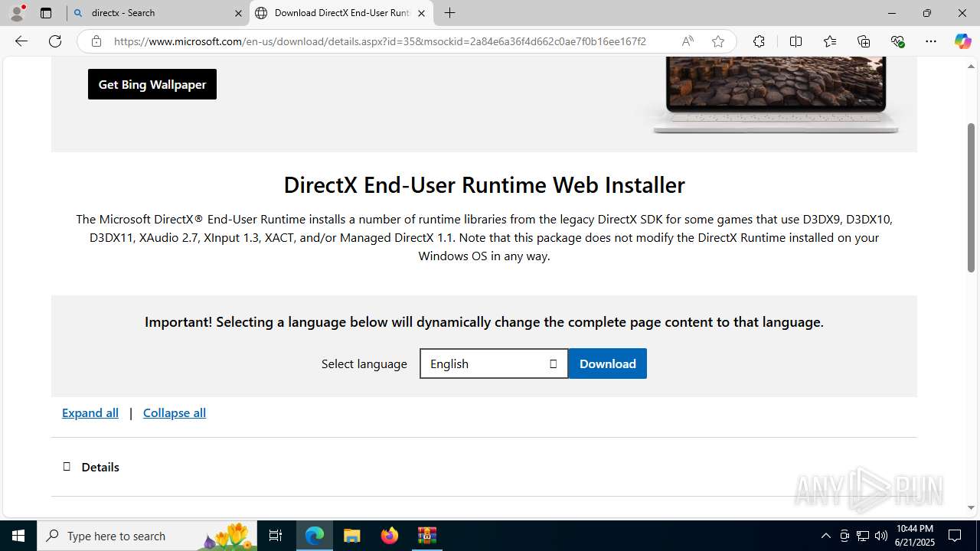Open Browser essentials
980x551 pixels.
[x=897, y=41]
